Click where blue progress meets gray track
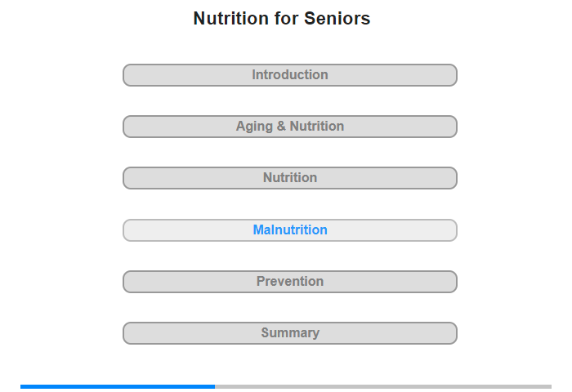 click(215, 386)
